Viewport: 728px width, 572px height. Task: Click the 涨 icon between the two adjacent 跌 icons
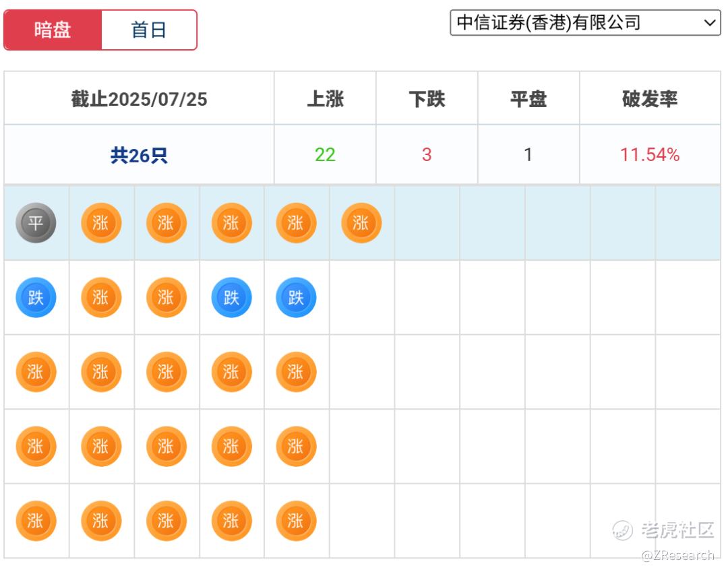click(x=166, y=298)
